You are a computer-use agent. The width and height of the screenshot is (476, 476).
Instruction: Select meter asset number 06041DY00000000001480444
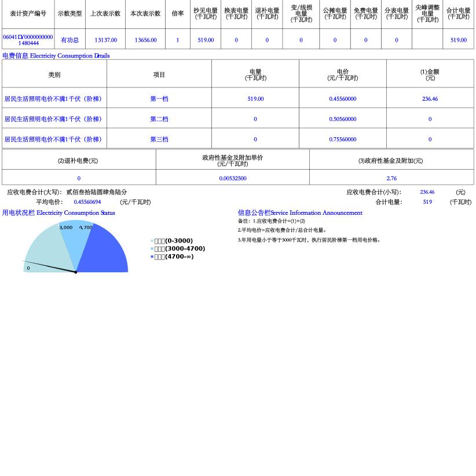[28, 40]
